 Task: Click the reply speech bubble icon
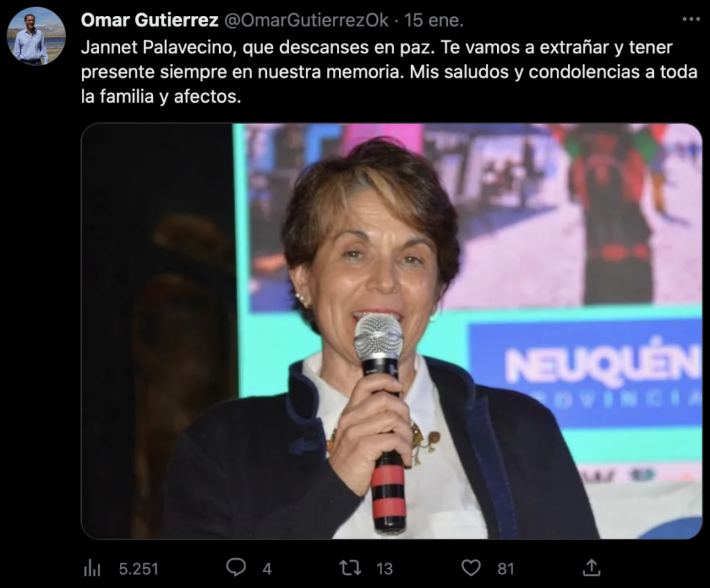[x=236, y=568]
